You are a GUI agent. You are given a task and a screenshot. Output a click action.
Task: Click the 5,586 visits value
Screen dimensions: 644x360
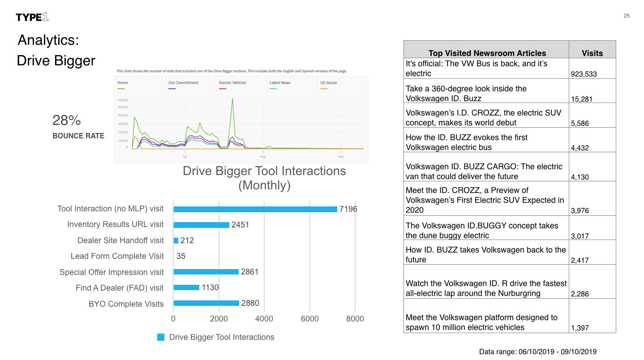point(580,124)
